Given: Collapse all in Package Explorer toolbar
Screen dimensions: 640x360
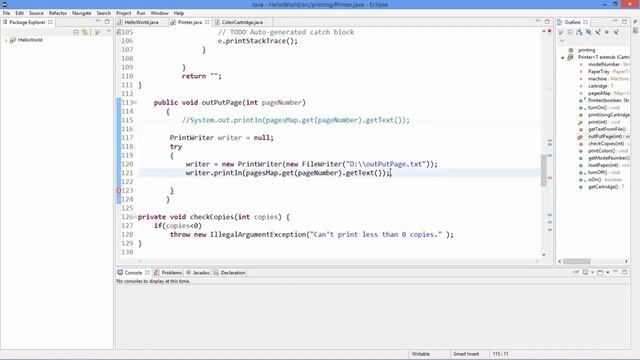Looking at the screenshot, I should coord(76,32).
